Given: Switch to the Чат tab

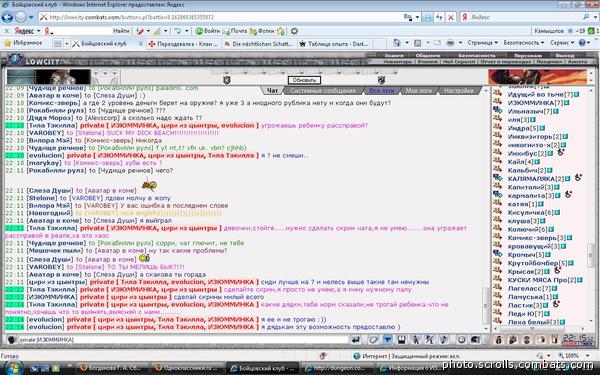Looking at the screenshot, I should point(272,91).
